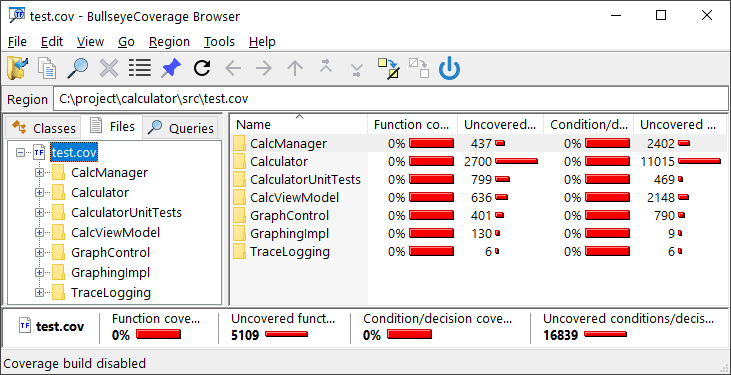Click the Region path input field
The width and height of the screenshot is (731, 375).
[391, 99]
